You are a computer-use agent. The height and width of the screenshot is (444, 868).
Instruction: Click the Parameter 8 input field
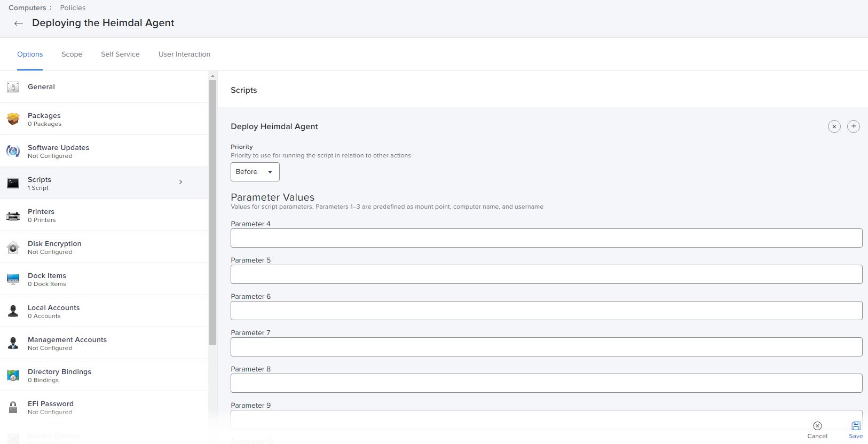pos(546,383)
